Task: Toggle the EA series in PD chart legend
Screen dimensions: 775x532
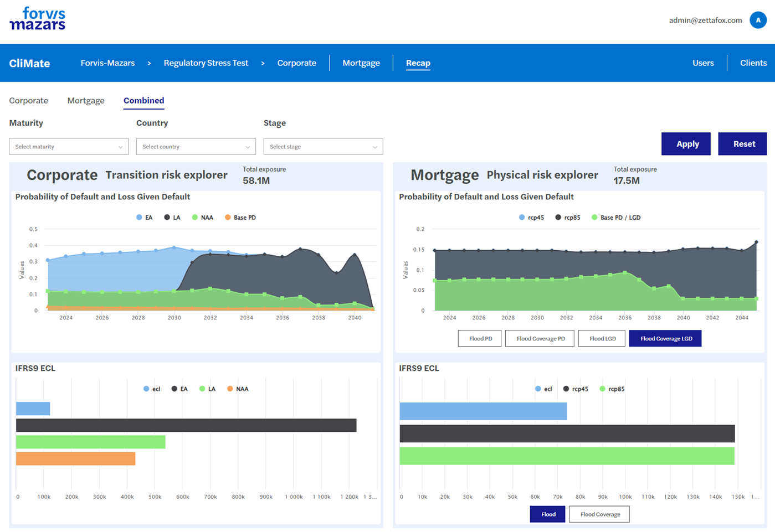Action: [145, 218]
